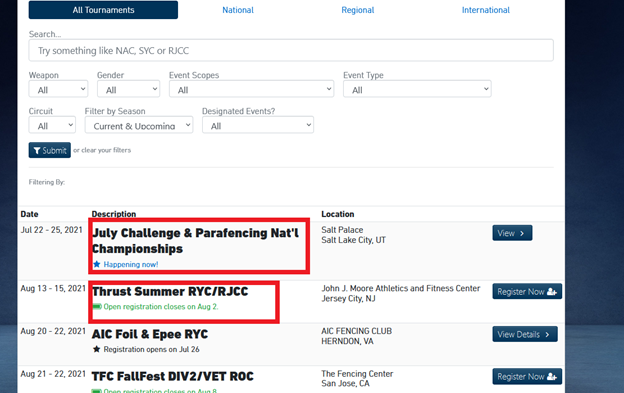
Task: Click the Aug 20 - 22, 2021 date
Action: click(53, 331)
